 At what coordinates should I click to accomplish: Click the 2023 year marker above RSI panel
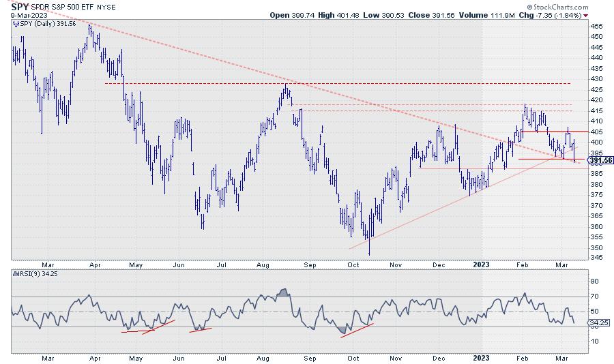pos(482,265)
